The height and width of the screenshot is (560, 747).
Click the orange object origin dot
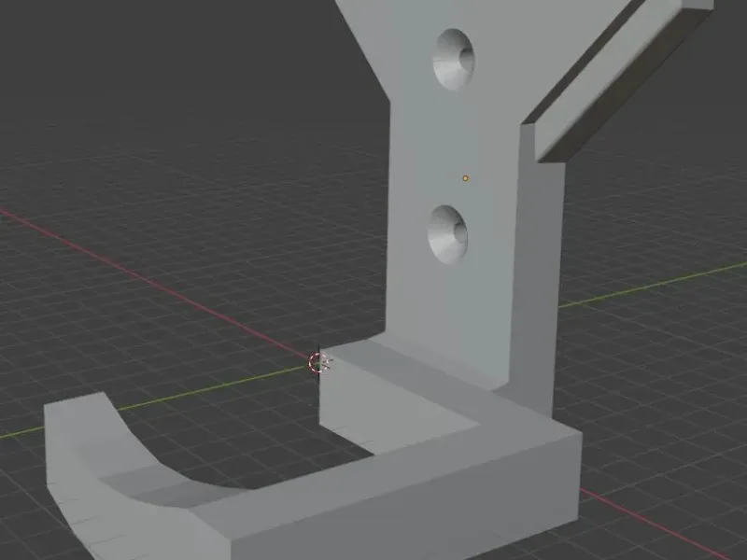[465, 178]
